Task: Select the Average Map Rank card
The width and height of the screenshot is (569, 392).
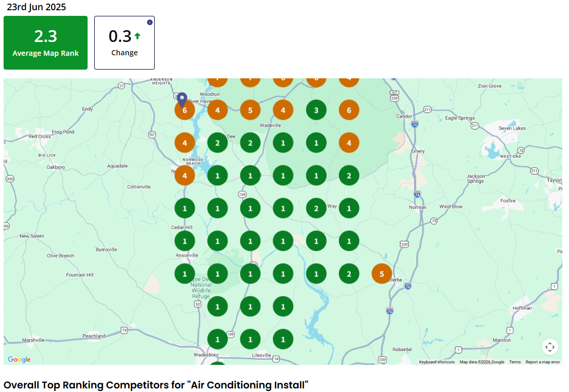Action: pos(45,42)
